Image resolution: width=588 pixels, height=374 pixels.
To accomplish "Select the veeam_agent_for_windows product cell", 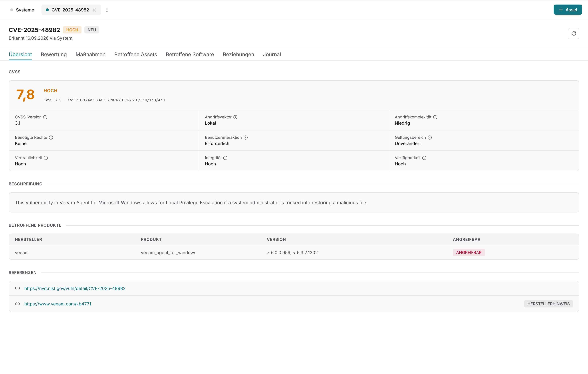I will [x=168, y=253].
